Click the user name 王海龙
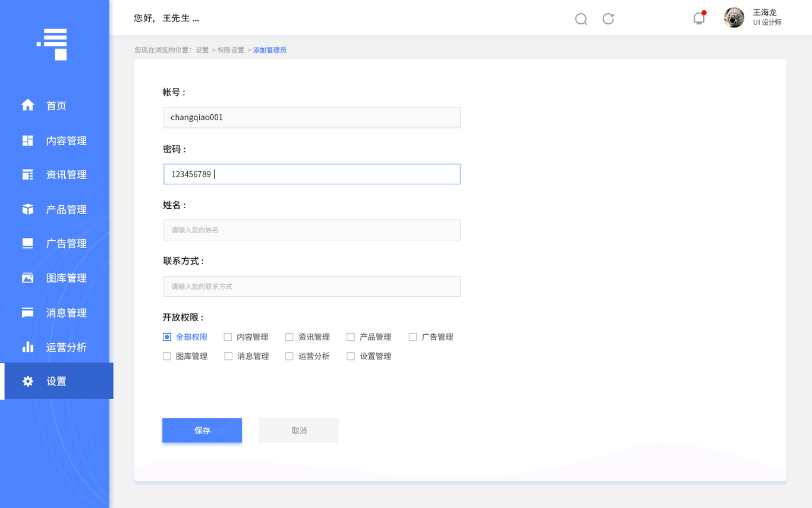This screenshot has width=812, height=508. point(765,12)
